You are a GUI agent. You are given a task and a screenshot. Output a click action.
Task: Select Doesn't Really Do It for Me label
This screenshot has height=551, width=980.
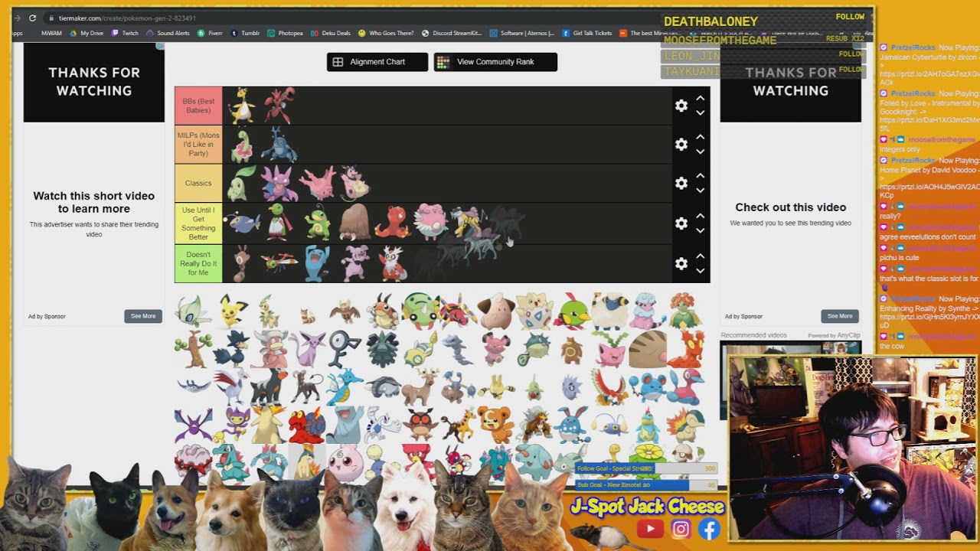pos(198,263)
